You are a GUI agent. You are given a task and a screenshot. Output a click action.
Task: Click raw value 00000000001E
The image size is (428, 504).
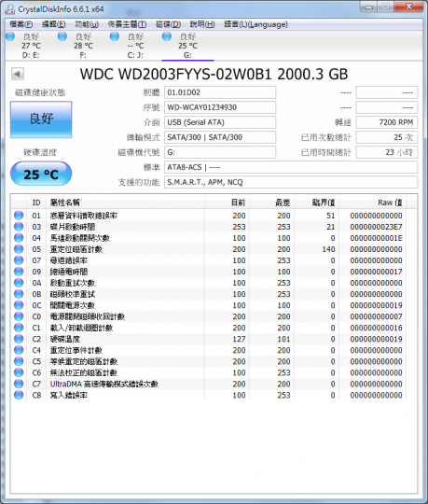(x=376, y=238)
